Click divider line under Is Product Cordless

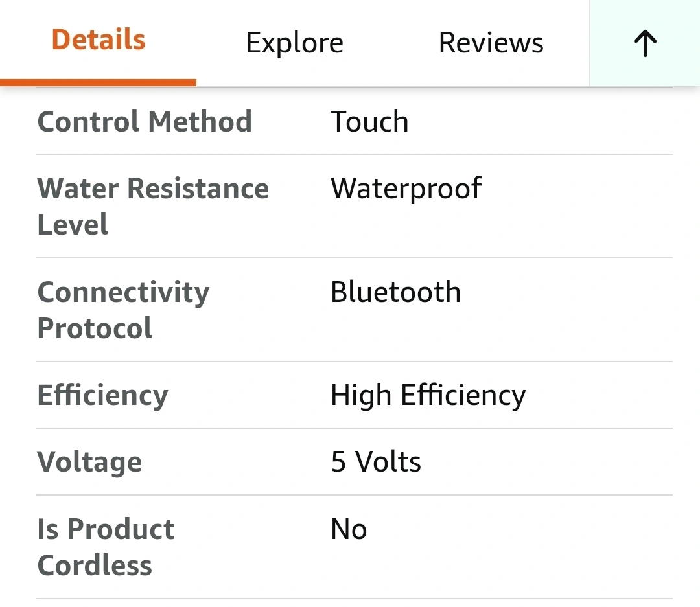coord(354,598)
